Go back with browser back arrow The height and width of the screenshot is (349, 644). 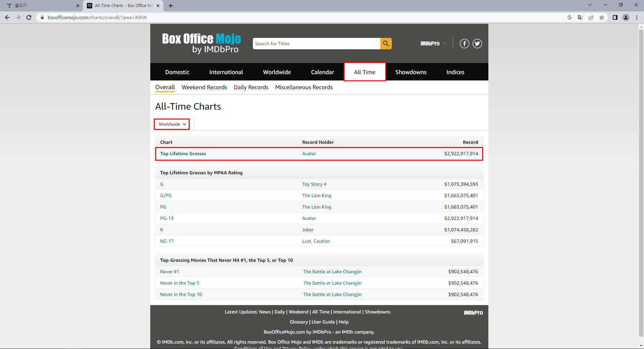coord(7,17)
